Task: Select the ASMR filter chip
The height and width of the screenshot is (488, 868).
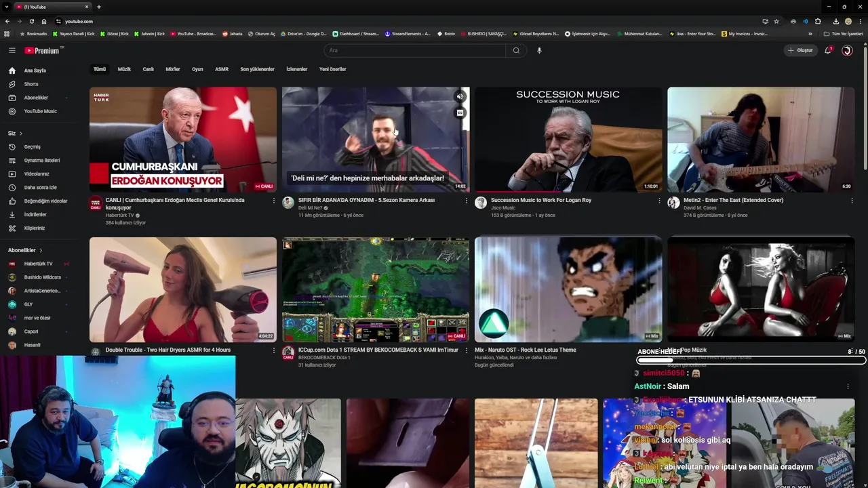Action: [x=222, y=69]
